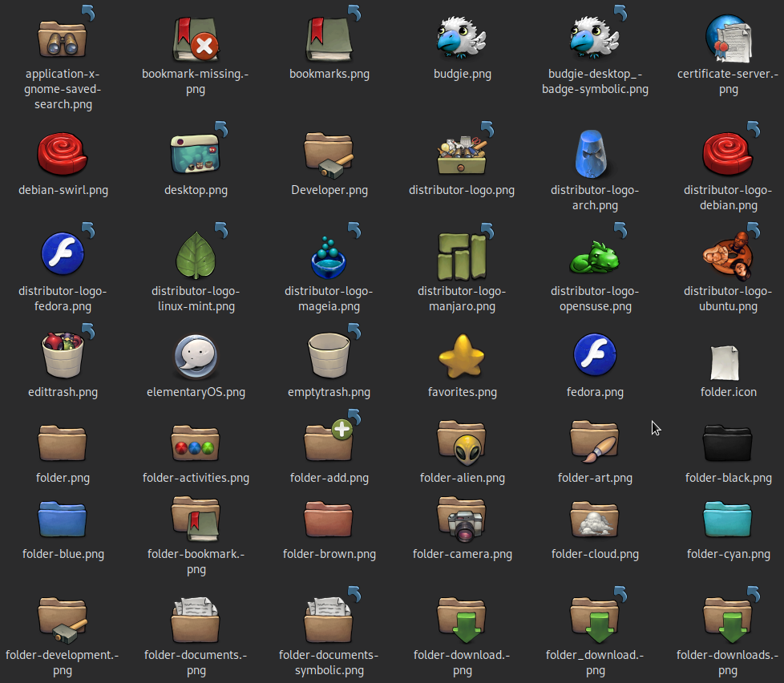Open the Developer.png folder icon

point(329,154)
